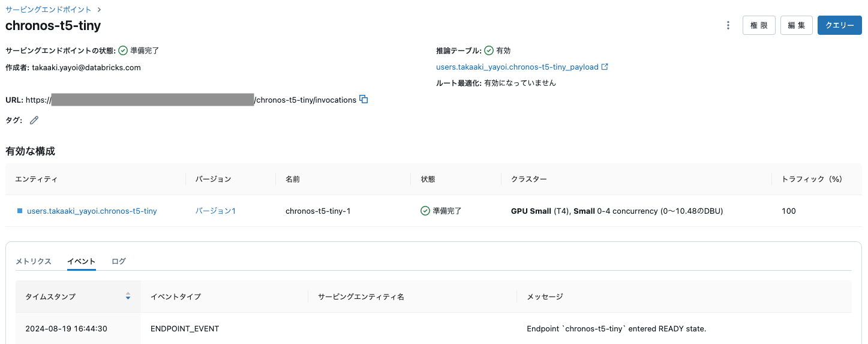Open バージョン1 link
Image resolution: width=868 pixels, height=344 pixels.
tap(215, 211)
